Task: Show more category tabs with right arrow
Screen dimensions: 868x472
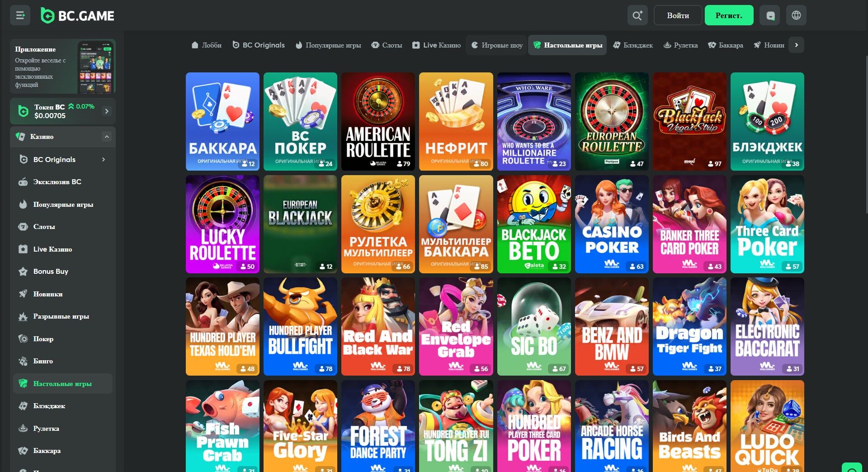Action: pos(797,45)
